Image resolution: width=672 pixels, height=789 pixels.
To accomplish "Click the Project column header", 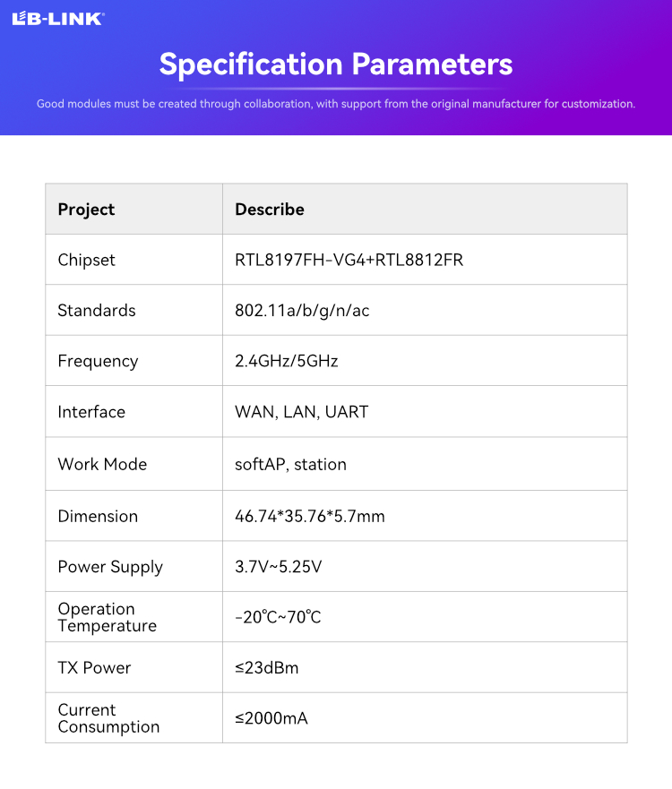I will [x=86, y=210].
